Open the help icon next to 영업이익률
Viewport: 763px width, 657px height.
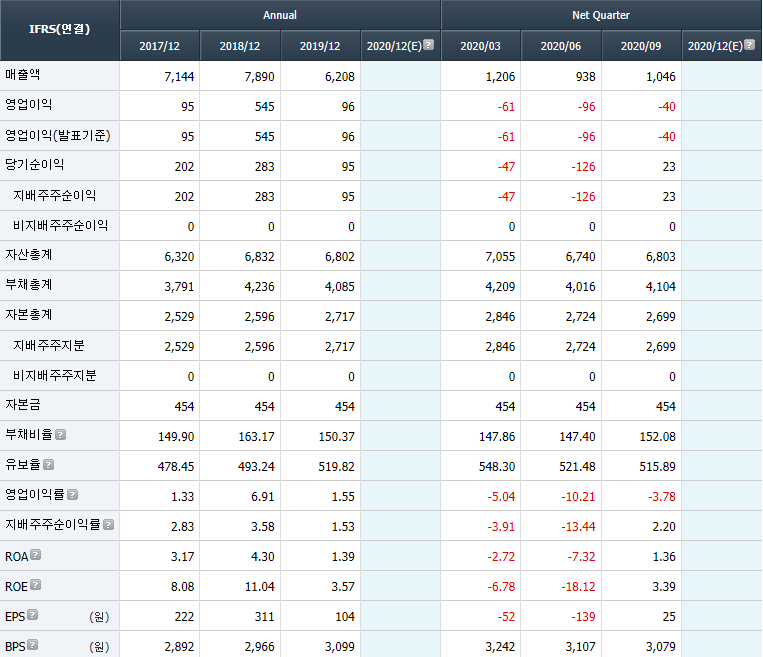click(73, 495)
